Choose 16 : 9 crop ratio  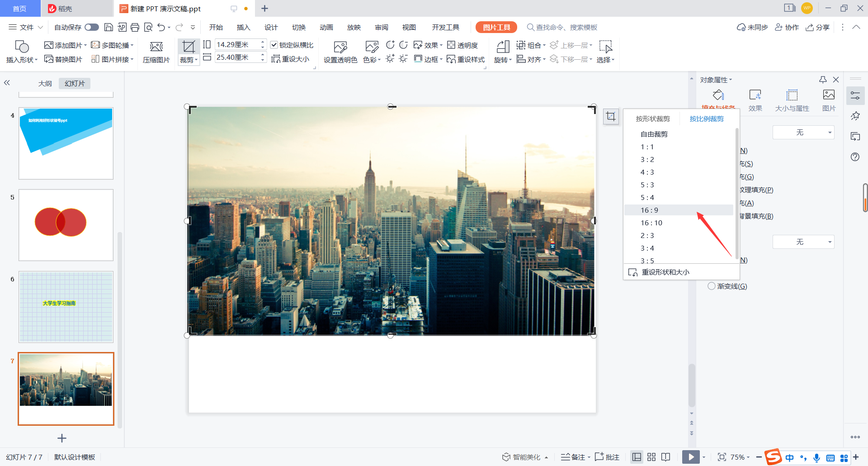[679, 210]
